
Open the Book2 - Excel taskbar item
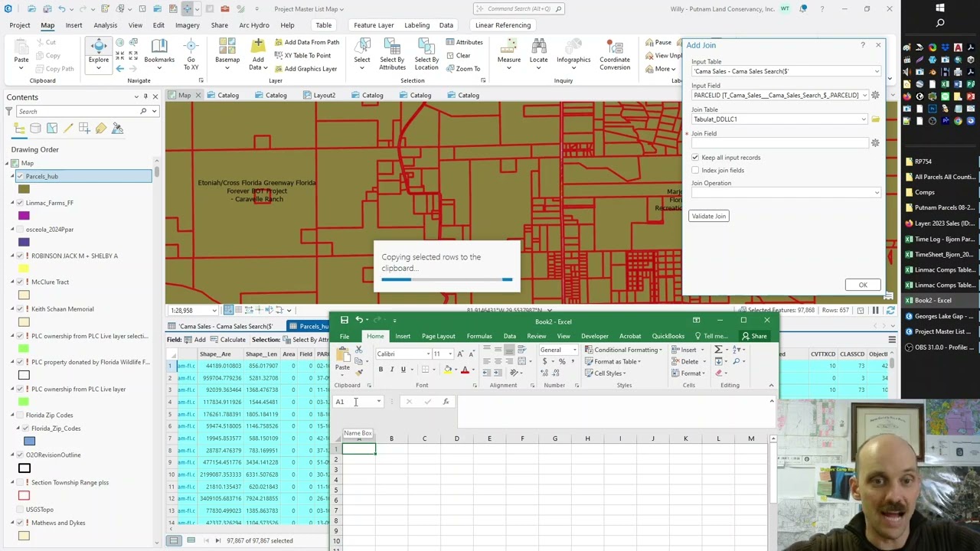[939, 301]
